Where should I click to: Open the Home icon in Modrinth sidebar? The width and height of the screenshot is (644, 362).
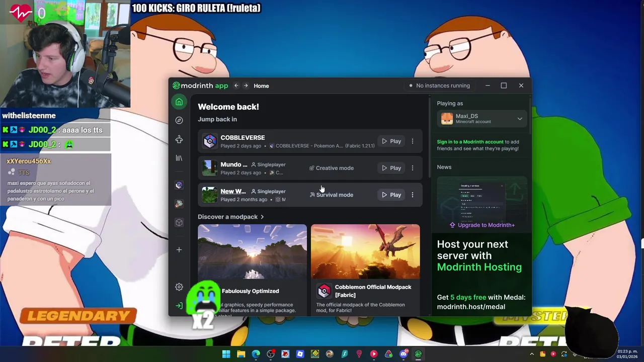click(179, 102)
